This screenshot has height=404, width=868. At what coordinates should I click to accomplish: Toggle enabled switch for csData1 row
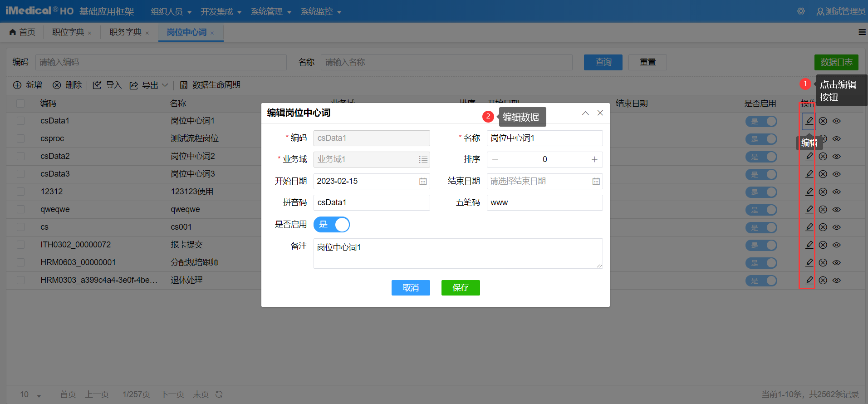761,121
